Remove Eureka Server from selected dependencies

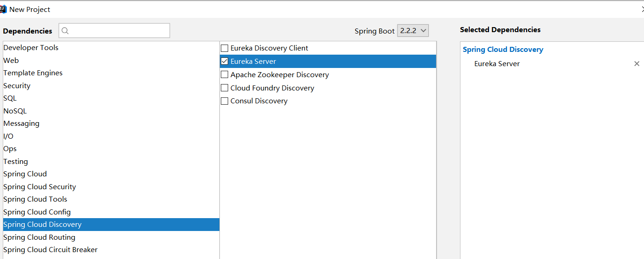pyautogui.click(x=637, y=64)
